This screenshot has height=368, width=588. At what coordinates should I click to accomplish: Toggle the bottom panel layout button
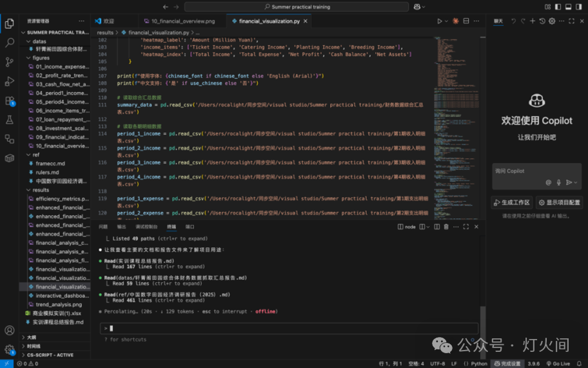point(569,6)
